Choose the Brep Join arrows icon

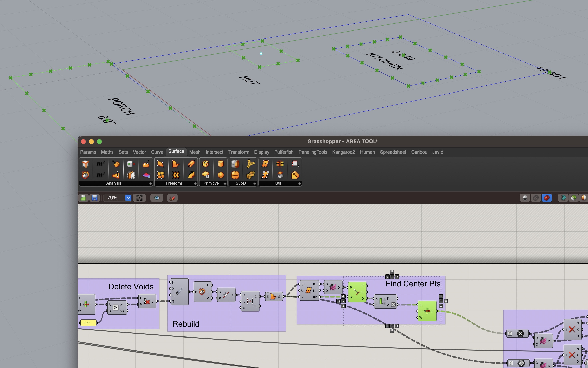point(280,164)
